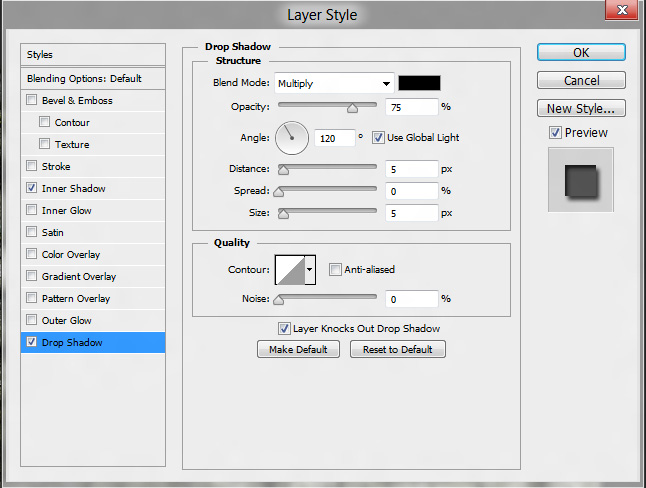
Task: Click the Noise slider handle
Action: [x=279, y=300]
